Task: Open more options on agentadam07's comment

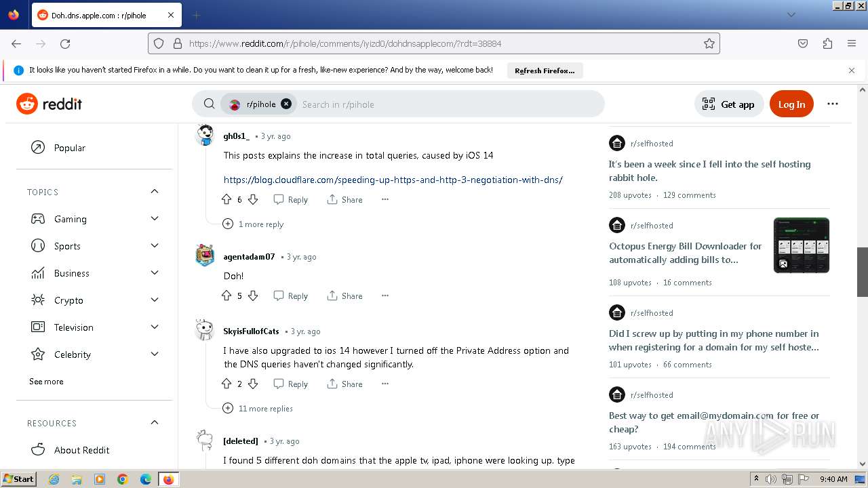Action: (x=385, y=296)
